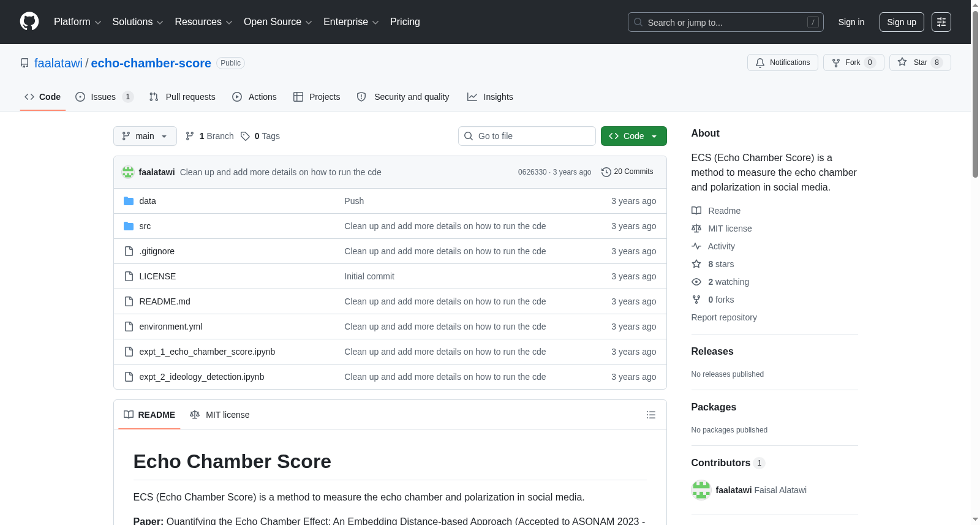Open the Initial commit link for LICENSE
The width and height of the screenshot is (980, 525).
369,276
